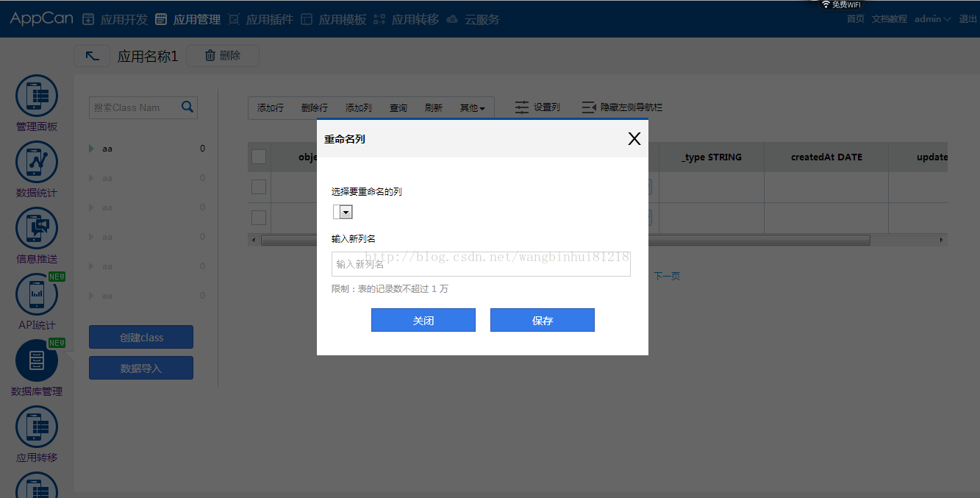Click the 首页 link
980x498 pixels.
(856, 19)
